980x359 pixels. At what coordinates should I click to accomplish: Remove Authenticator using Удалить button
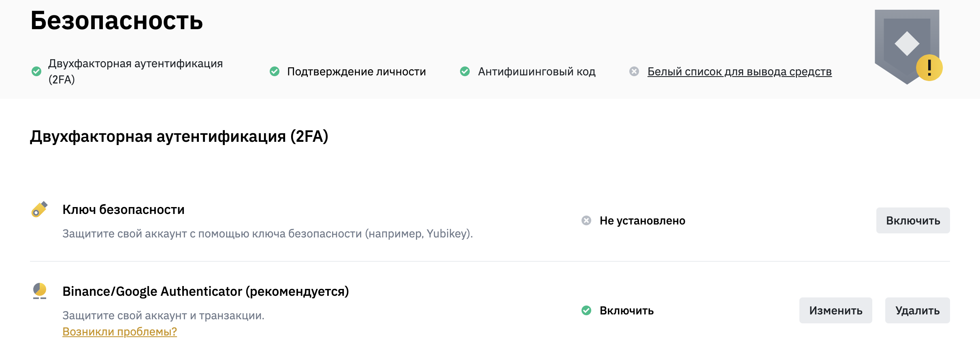(x=917, y=310)
